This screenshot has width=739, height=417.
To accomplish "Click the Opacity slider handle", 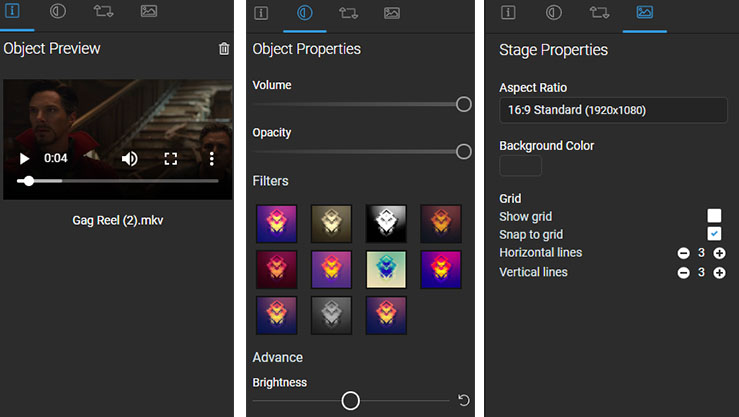I will [x=464, y=152].
